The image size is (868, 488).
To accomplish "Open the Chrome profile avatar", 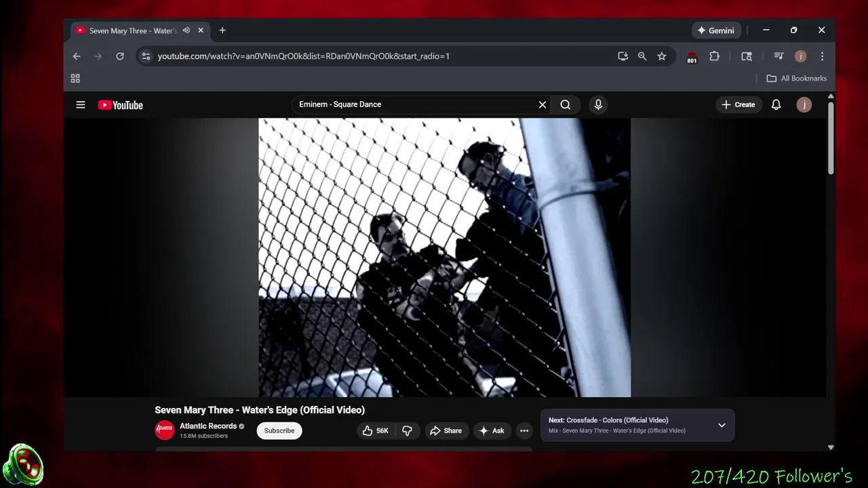I will coord(800,56).
